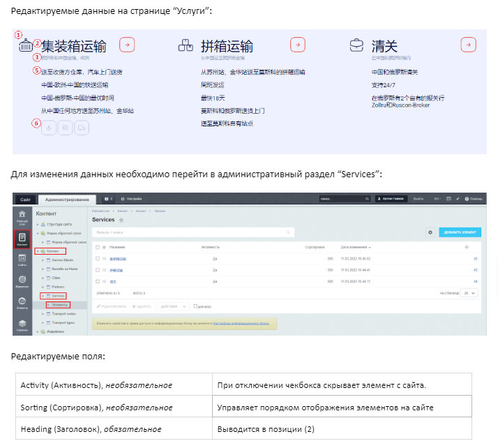
Task: Open the per-page 20 dropdown
Action: (469, 293)
